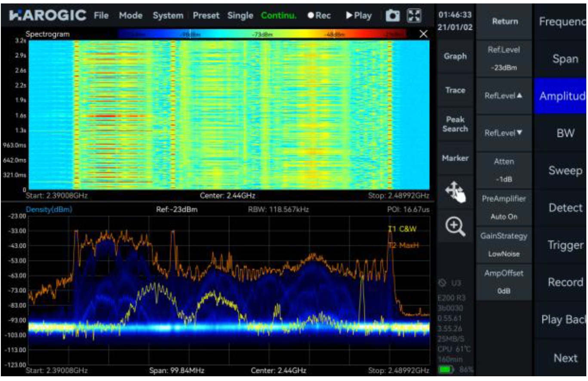Switch to Continuous sweep mode

pyautogui.click(x=279, y=15)
